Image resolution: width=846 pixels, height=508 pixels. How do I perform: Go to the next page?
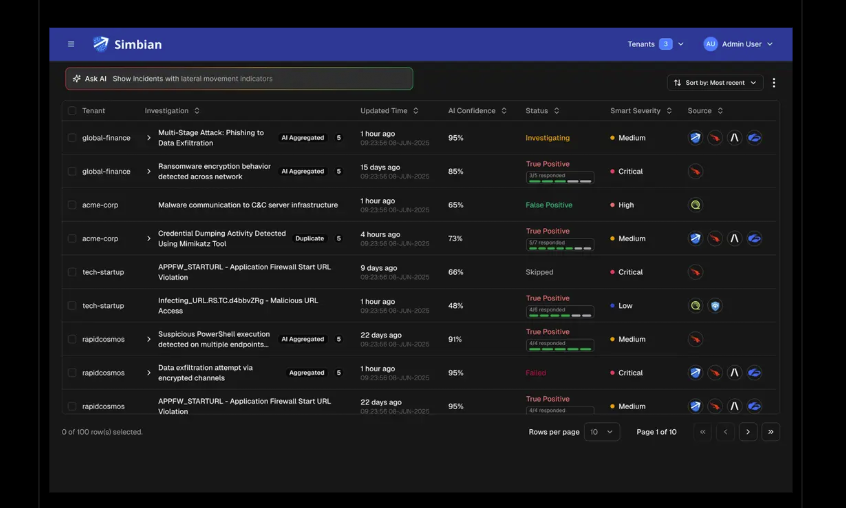748,432
